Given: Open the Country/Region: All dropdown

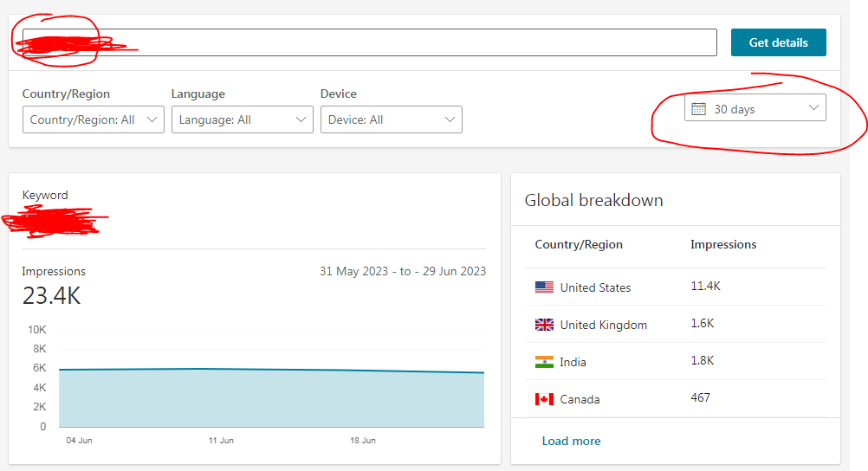Looking at the screenshot, I should pyautogui.click(x=94, y=119).
